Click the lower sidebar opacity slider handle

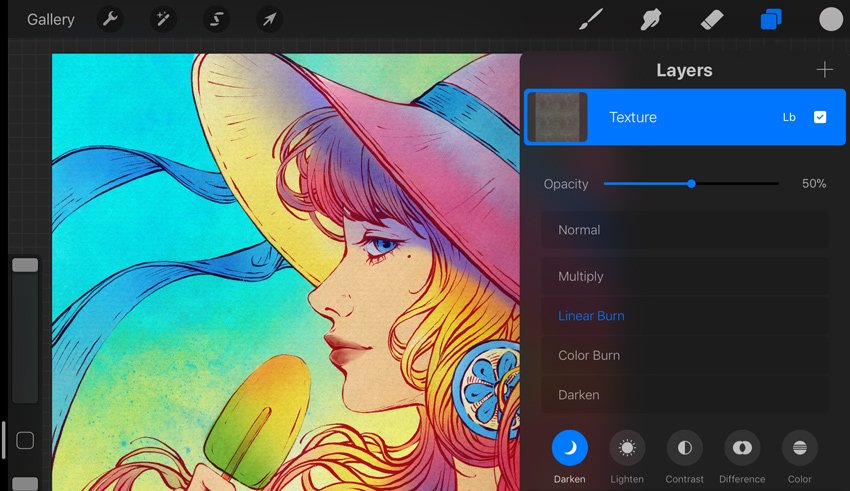coord(25,483)
